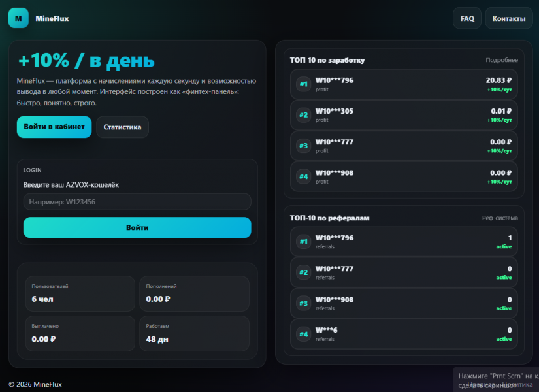
Task: Open the Контакты page
Action: (x=508, y=18)
